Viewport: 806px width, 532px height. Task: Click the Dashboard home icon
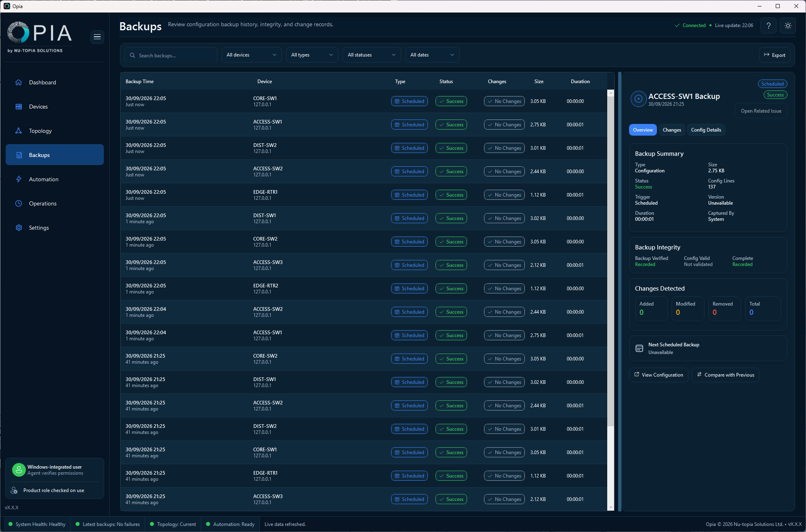19,82
